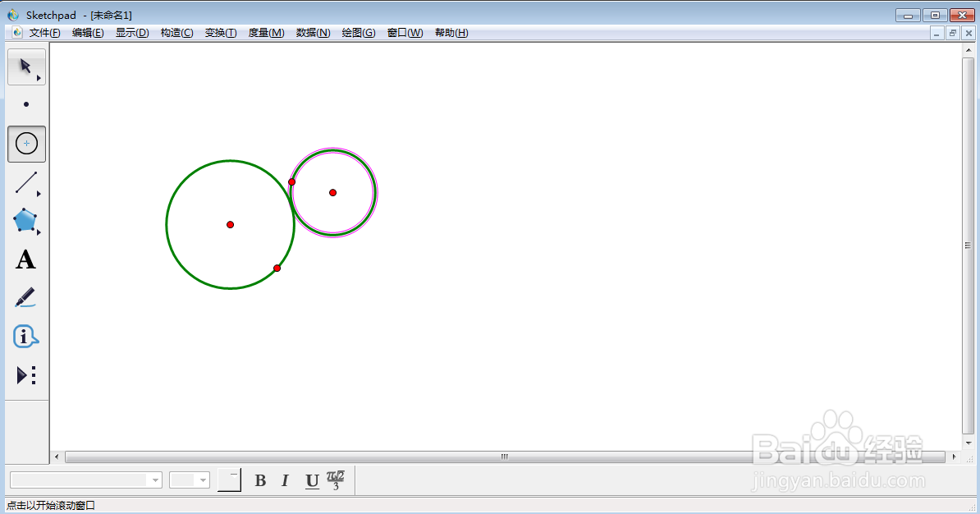Select the Marker pen tool
The image size is (980, 514).
[25, 298]
